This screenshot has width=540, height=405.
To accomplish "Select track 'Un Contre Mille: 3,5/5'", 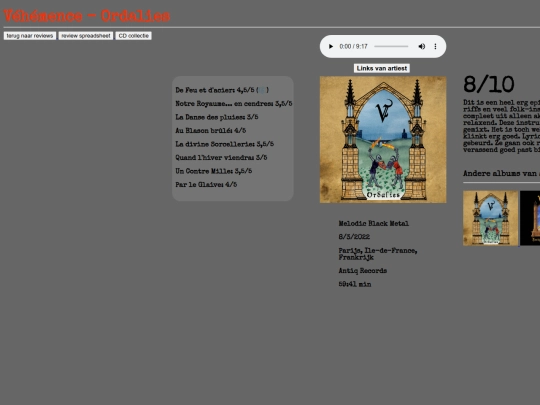I will [214, 171].
